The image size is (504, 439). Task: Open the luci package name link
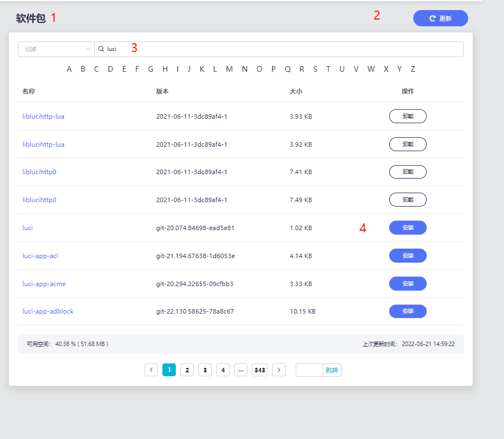(27, 228)
